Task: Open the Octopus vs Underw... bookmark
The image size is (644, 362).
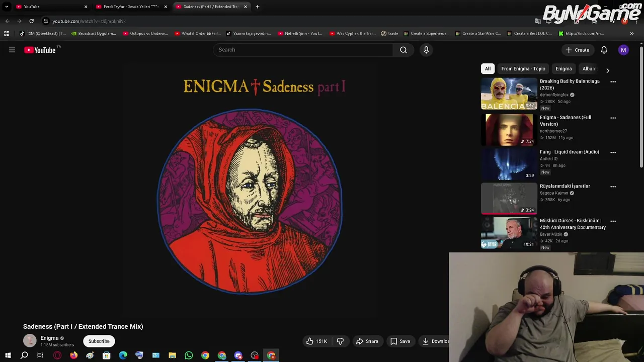Action: point(146,34)
